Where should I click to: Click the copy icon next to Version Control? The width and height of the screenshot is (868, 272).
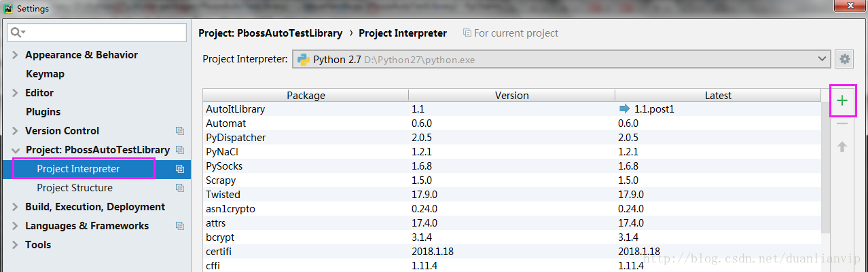pyautogui.click(x=180, y=131)
